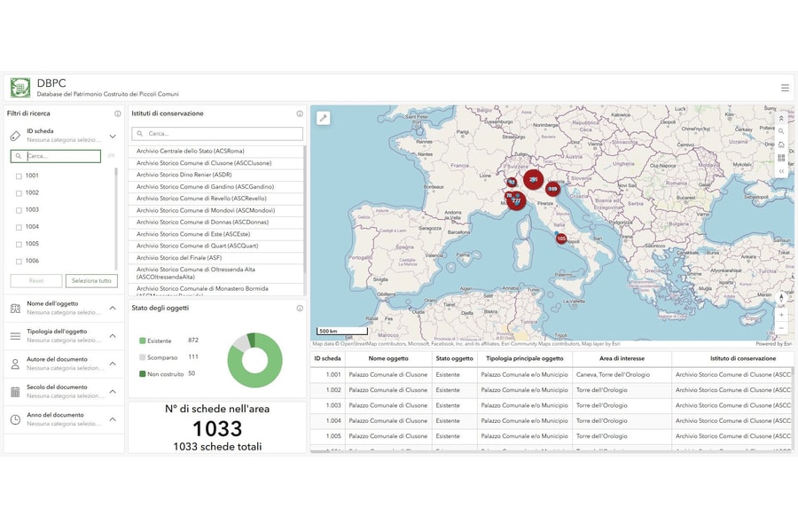Check the 1001 ID checkbox
Screen dimensions: 798x532
tap(19, 176)
